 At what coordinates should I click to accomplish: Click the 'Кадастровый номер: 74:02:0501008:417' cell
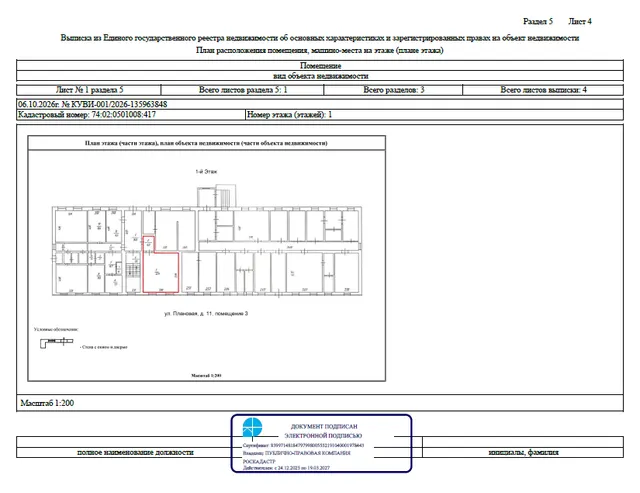(131, 115)
